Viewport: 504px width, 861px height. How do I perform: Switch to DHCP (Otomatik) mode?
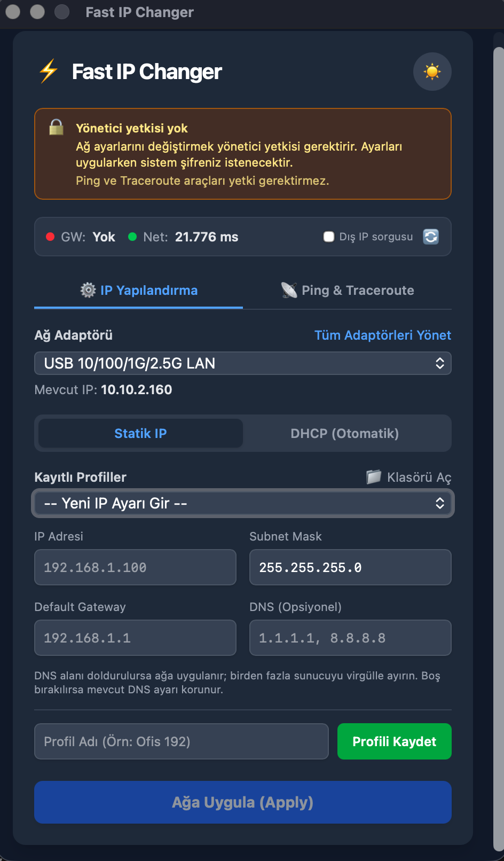click(345, 433)
